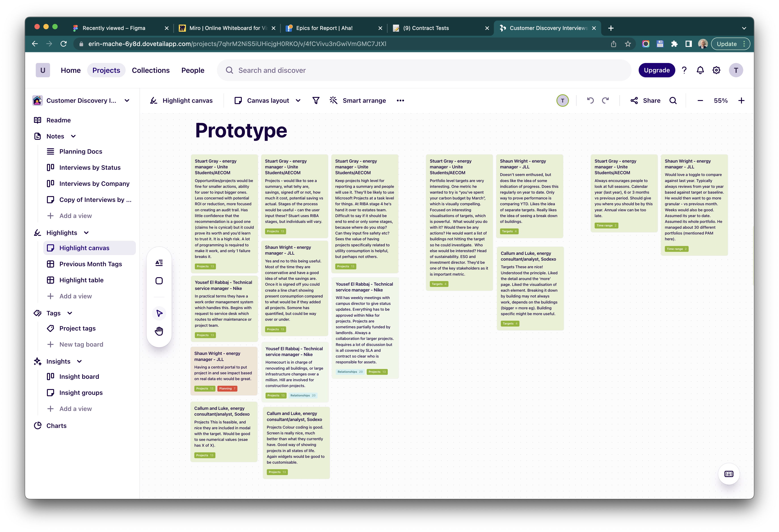Open keyboard shortcuts button at bottom right
This screenshot has height=532, width=779.
click(729, 474)
